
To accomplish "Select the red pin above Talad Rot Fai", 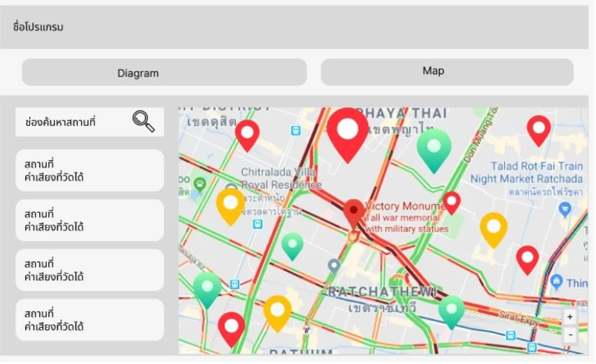I will click(x=539, y=131).
